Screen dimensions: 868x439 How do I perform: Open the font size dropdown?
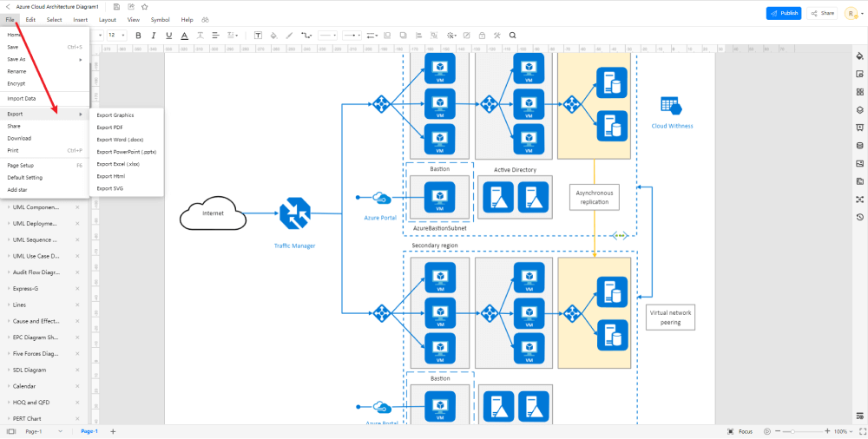coord(116,36)
